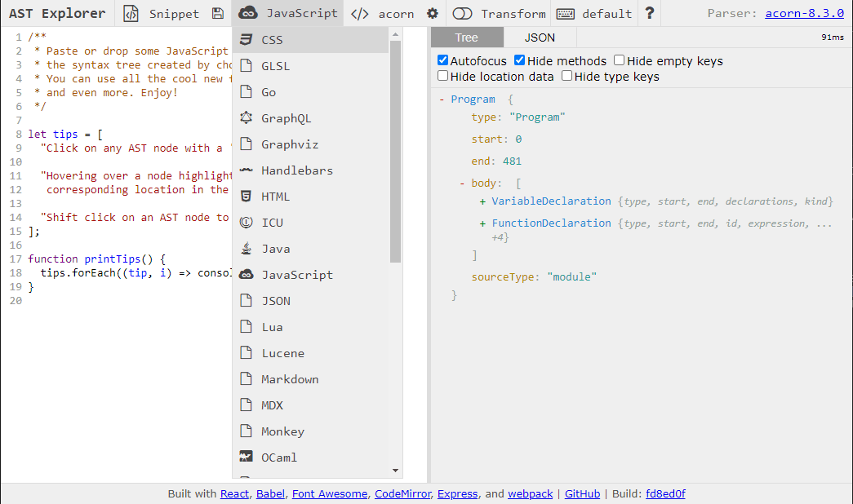
Task: Click the Handlebars mustache icon
Action: tap(247, 170)
